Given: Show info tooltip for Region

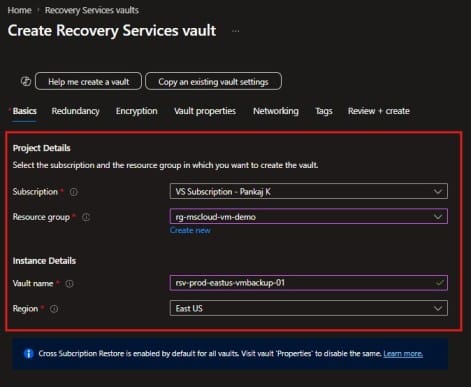Looking at the screenshot, I should 54,309.
